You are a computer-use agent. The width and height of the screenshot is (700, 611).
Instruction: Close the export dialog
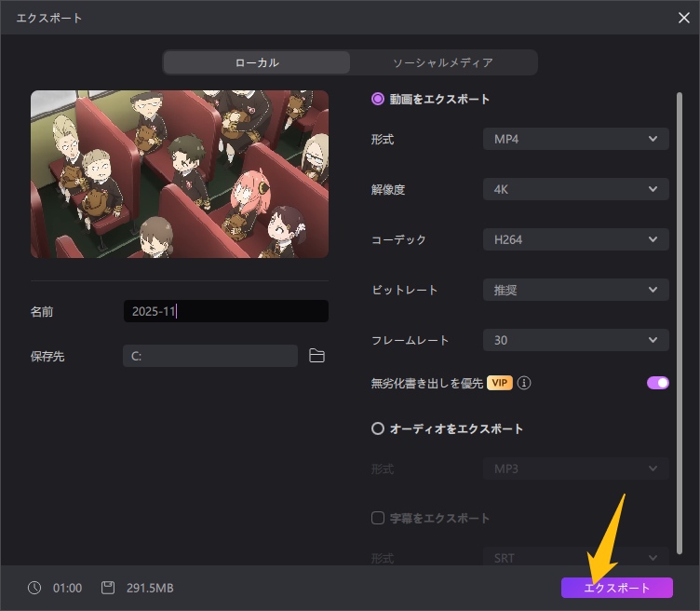coord(683,18)
